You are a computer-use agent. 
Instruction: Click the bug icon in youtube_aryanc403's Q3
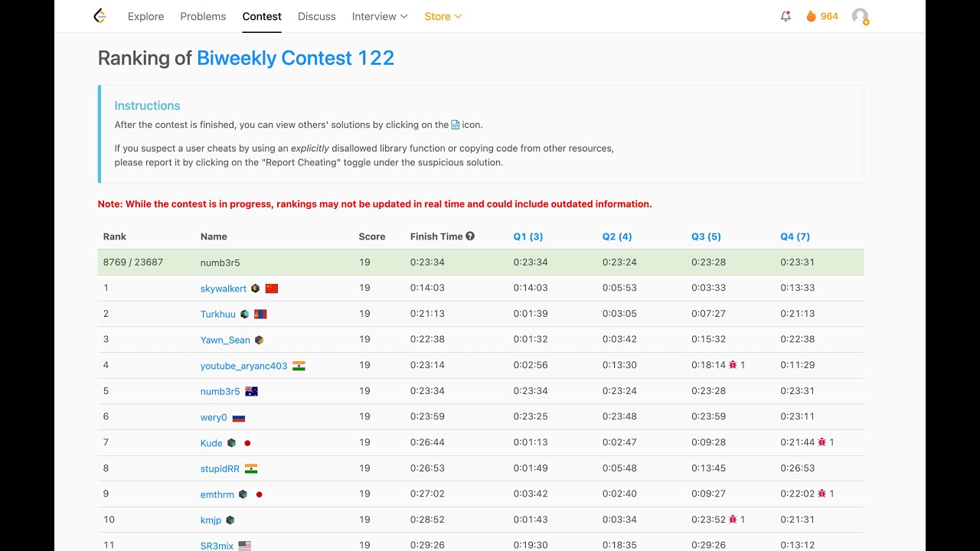(733, 365)
